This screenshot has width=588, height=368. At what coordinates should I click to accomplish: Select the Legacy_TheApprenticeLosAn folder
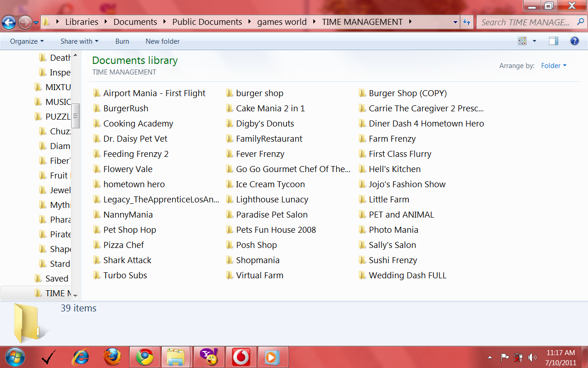pyautogui.click(x=156, y=200)
